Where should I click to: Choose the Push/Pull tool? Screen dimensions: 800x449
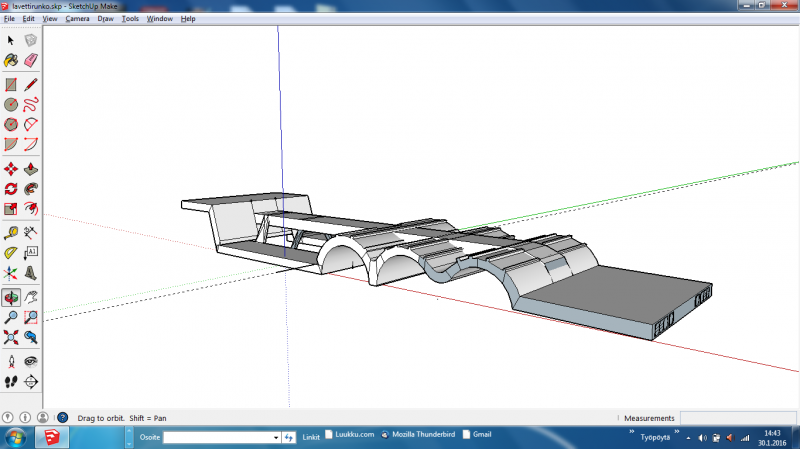point(31,169)
